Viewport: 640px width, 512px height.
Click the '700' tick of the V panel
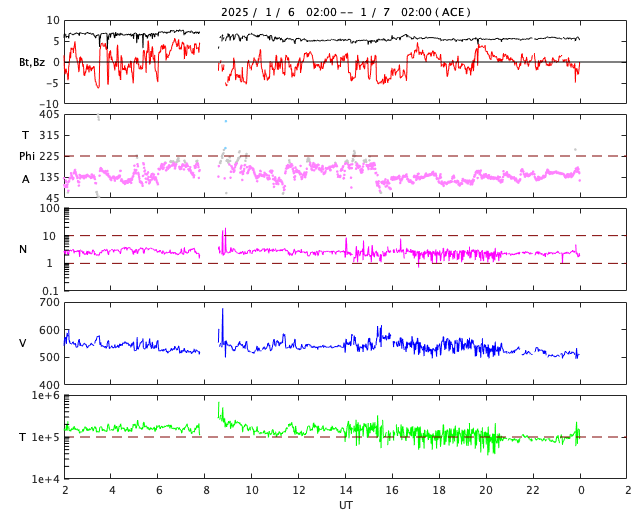pos(49,303)
